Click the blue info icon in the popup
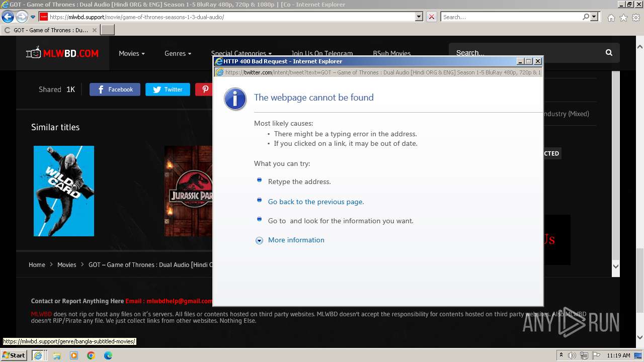The width and height of the screenshot is (644, 362). [x=235, y=99]
